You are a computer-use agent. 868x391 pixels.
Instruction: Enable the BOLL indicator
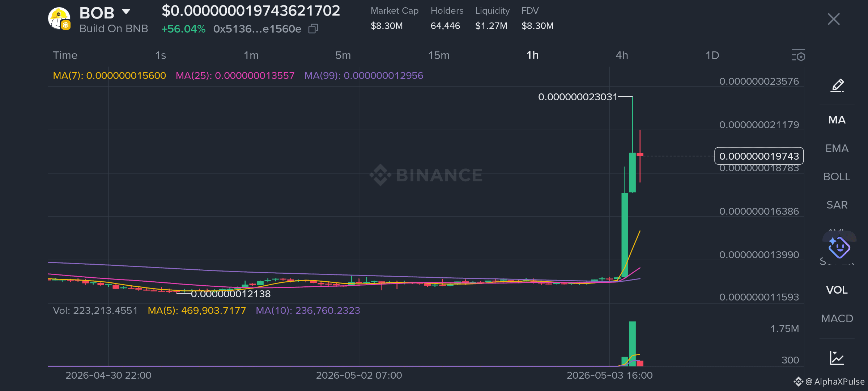point(837,177)
